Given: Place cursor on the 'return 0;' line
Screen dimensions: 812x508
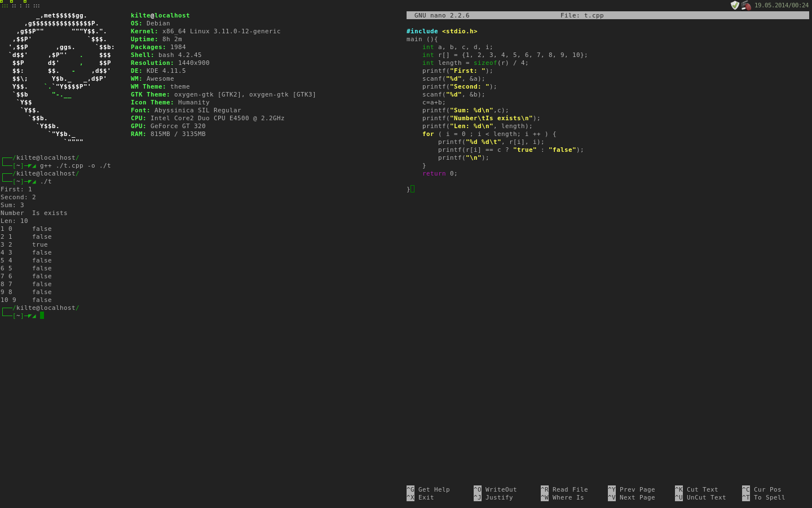Looking at the screenshot, I should [x=440, y=173].
